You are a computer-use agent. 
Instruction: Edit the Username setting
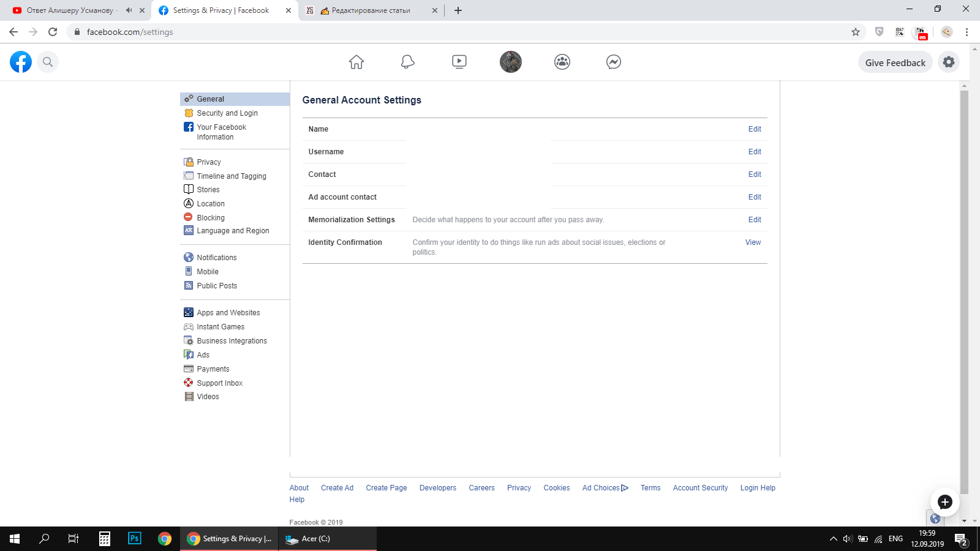(755, 152)
